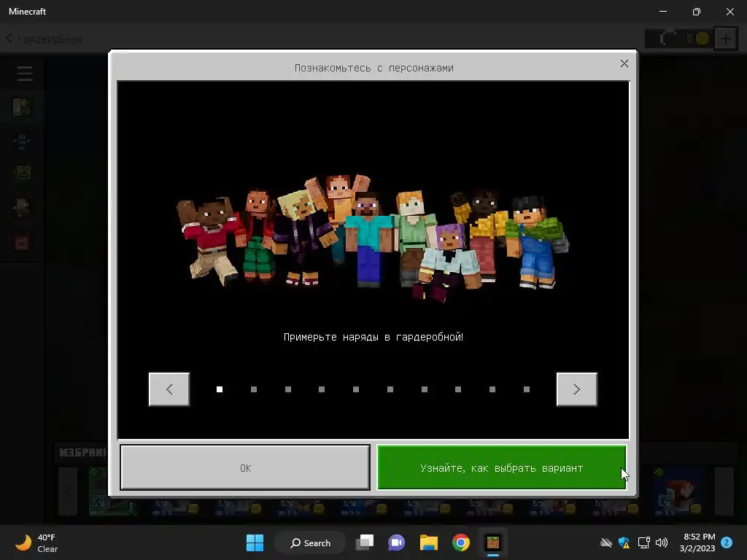Image resolution: width=747 pixels, height=560 pixels.
Task: Select the first page indicator dot
Action: (220, 389)
